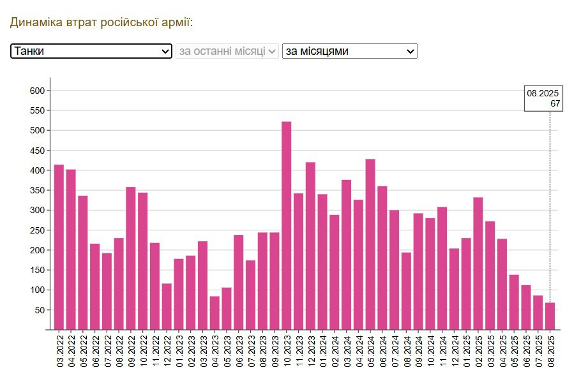Click the bar for 11.2024

[x=442, y=268]
